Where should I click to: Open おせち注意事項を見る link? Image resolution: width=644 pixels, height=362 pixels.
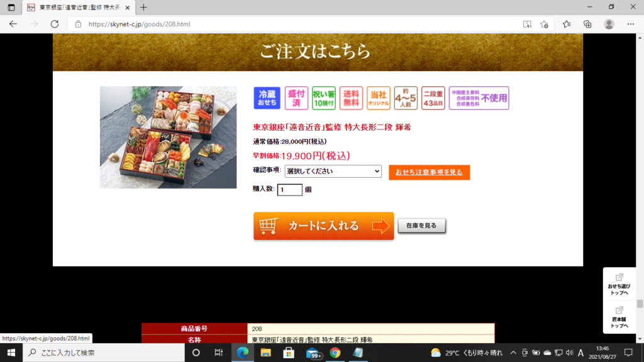[x=429, y=172]
